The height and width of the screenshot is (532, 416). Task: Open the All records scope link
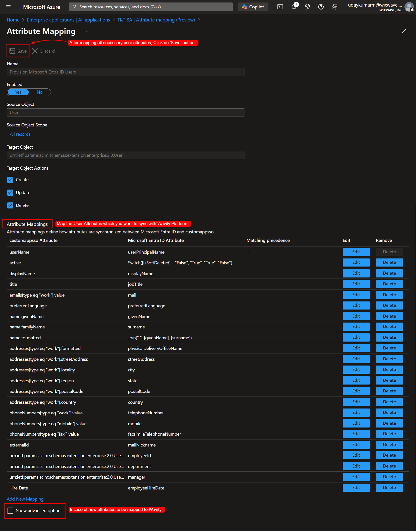pyautogui.click(x=20, y=134)
